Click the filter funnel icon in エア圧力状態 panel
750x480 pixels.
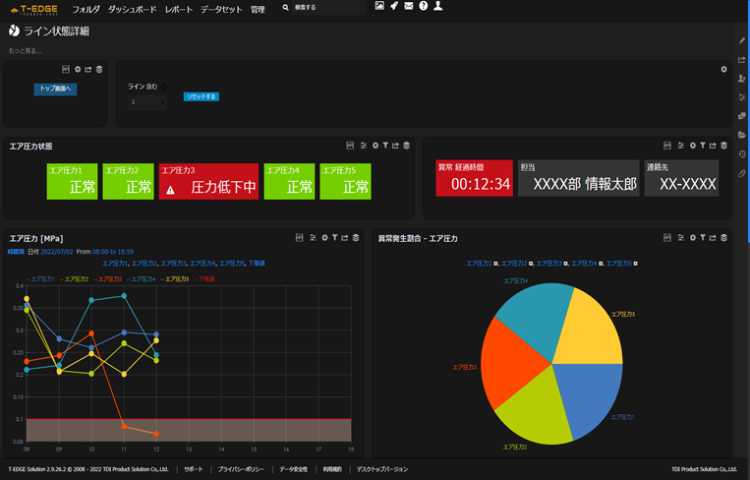[x=385, y=145]
